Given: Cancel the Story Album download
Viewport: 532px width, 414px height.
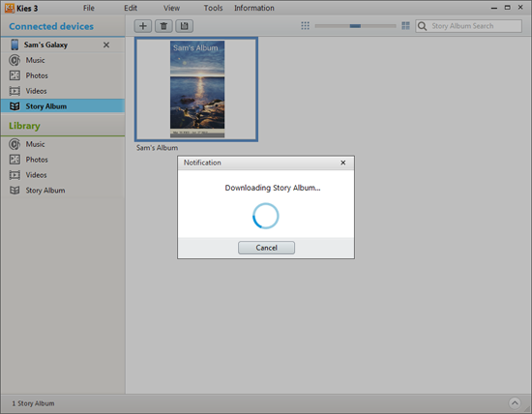Looking at the screenshot, I should (x=266, y=248).
